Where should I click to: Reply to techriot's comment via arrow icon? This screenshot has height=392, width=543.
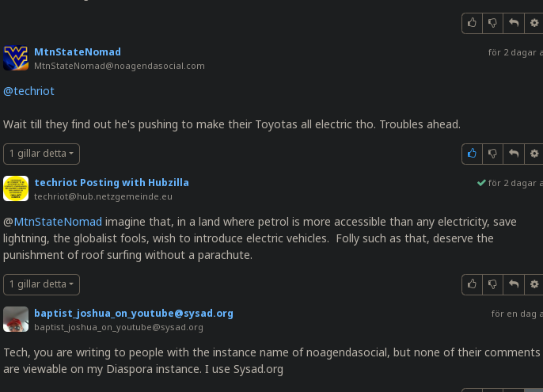tap(514, 284)
